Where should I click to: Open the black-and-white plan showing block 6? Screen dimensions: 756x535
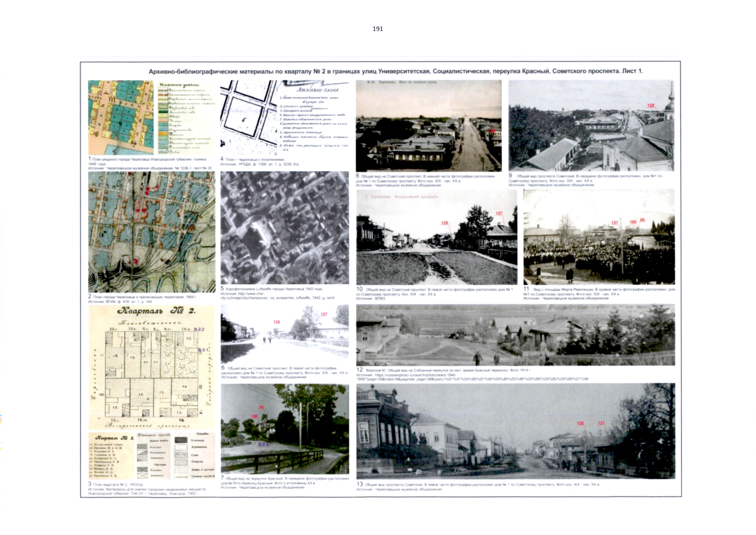[248, 117]
